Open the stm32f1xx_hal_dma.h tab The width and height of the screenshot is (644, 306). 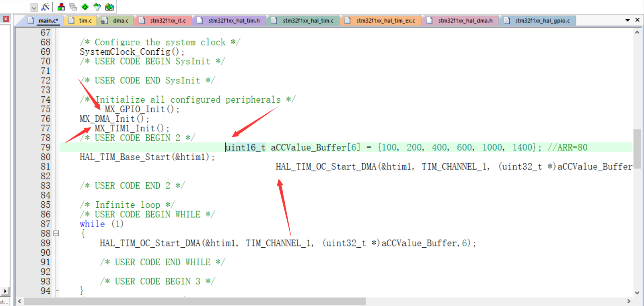(x=460, y=21)
